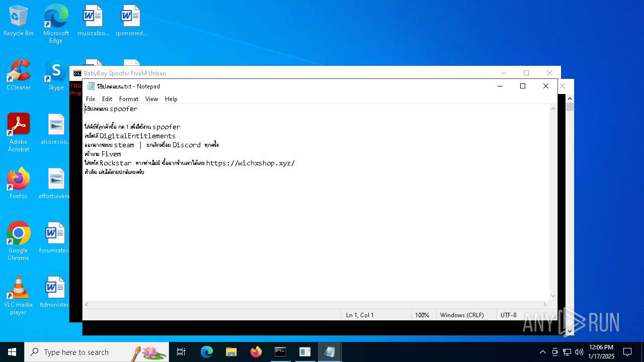Open the Format menu in Notepad
This screenshot has height=362, width=644.
129,99
